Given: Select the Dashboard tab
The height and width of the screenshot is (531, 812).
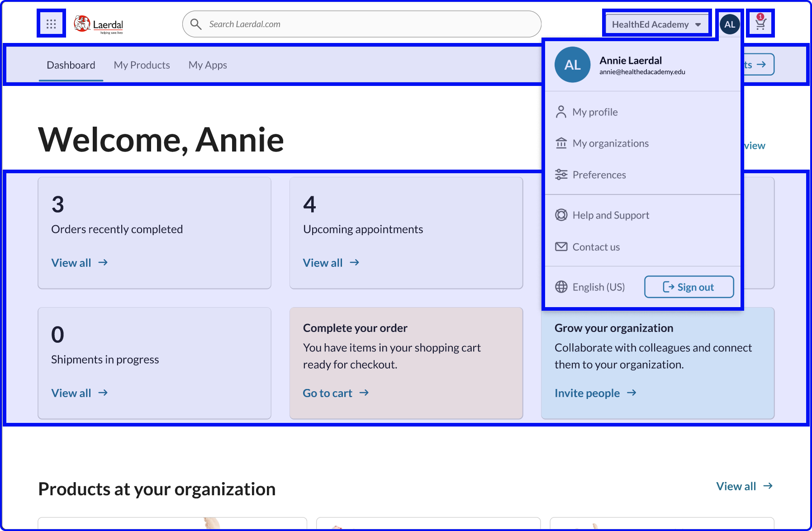Looking at the screenshot, I should click(71, 65).
